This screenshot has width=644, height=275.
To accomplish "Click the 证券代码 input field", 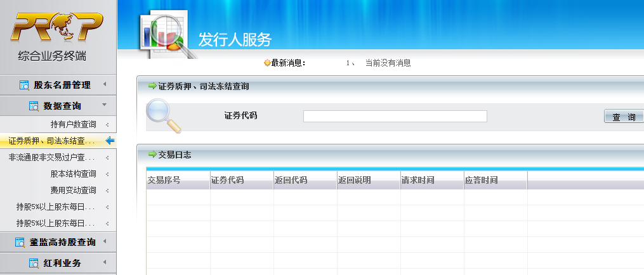I will pos(395,116).
